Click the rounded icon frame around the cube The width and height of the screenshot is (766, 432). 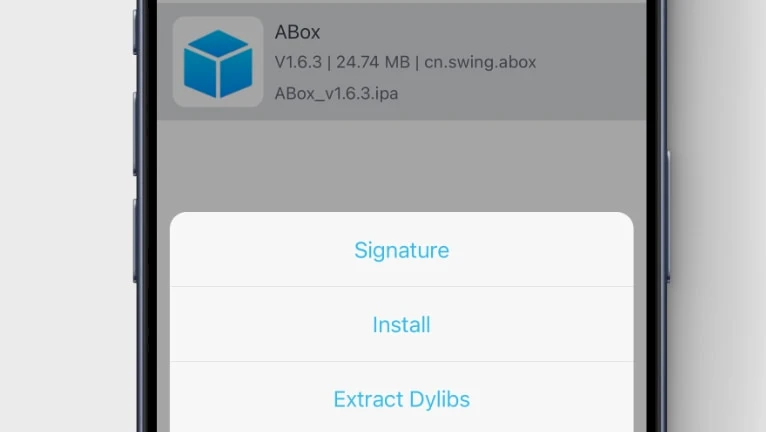coord(218,62)
